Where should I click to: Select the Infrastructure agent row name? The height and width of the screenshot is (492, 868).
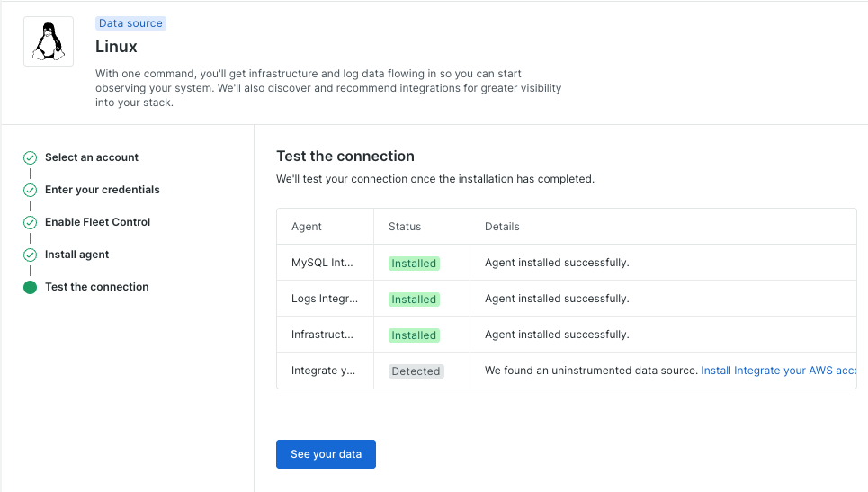323,335
